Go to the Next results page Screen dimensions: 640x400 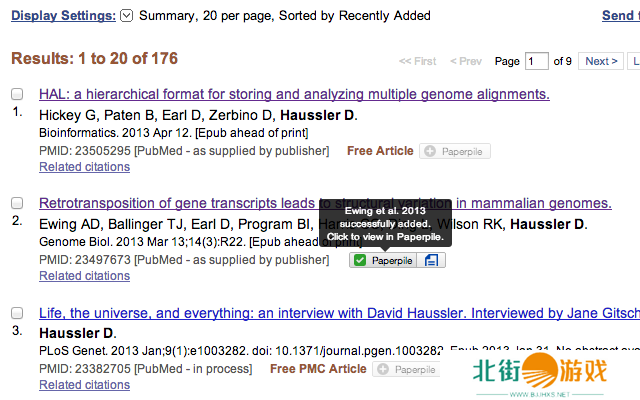[600, 61]
